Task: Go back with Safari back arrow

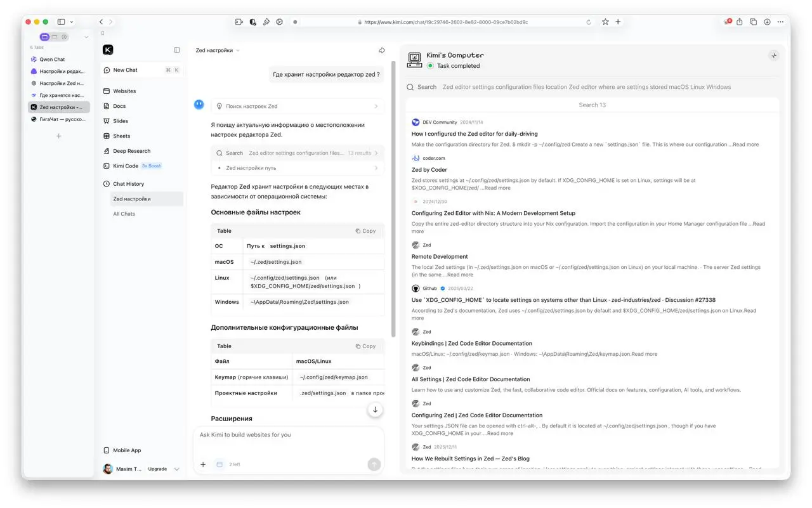Action: (101, 22)
